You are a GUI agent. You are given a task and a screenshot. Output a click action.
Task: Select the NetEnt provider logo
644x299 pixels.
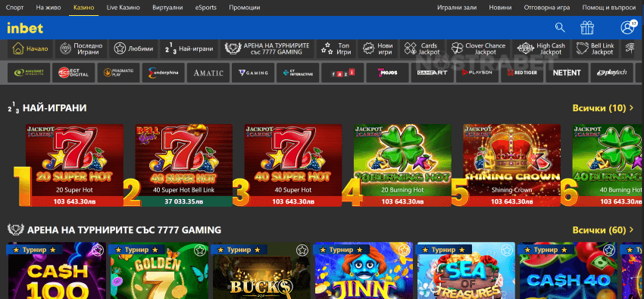567,73
